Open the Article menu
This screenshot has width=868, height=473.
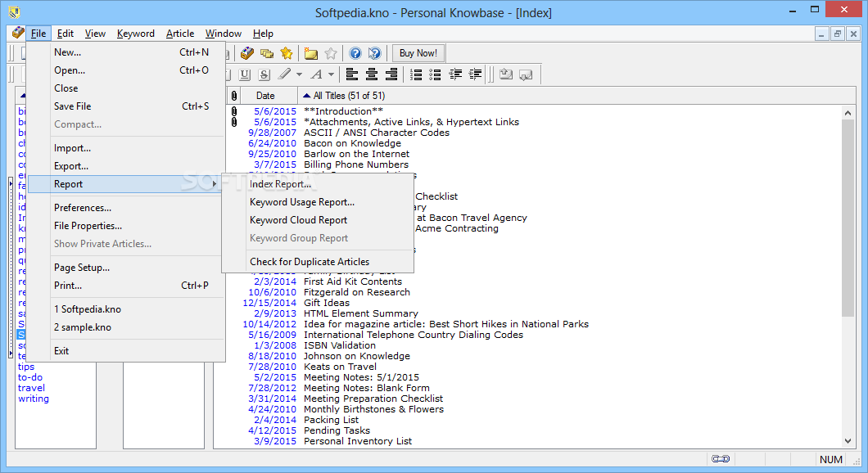pyautogui.click(x=180, y=34)
